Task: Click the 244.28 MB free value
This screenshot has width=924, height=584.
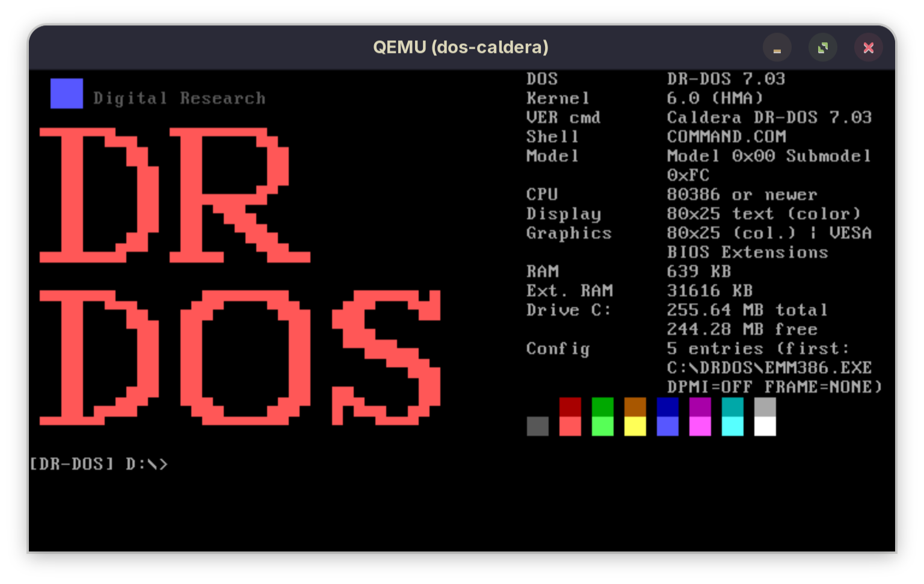Action: 742,329
